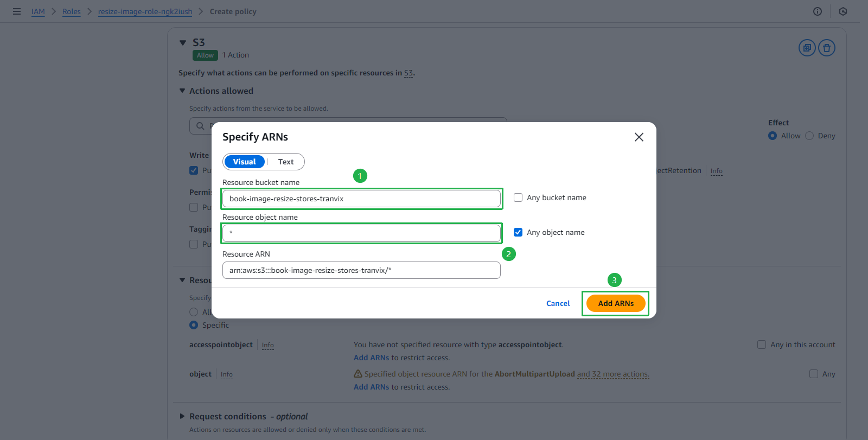
Task: Uncheck the Any object name checkbox
Action: [518, 232]
